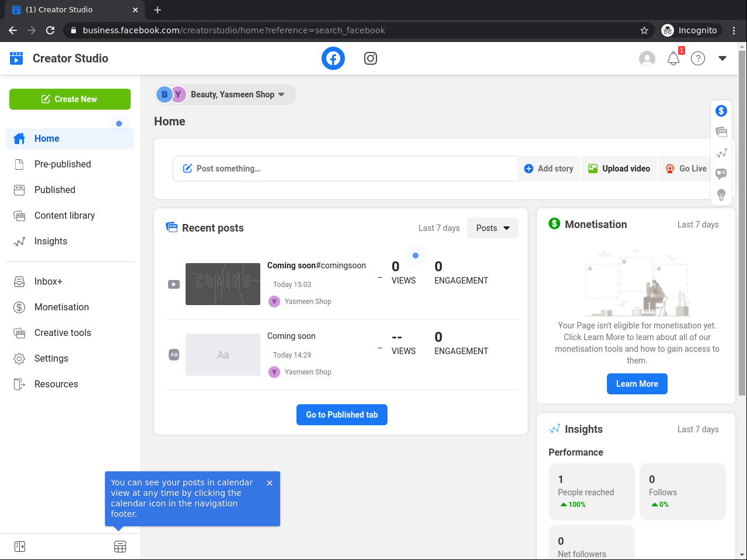Click the Go Live button
Viewport: 747px width, 560px height.
click(x=686, y=169)
